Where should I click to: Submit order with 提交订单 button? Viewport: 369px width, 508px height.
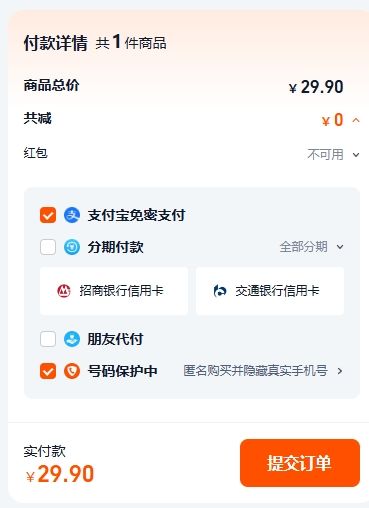(300, 463)
